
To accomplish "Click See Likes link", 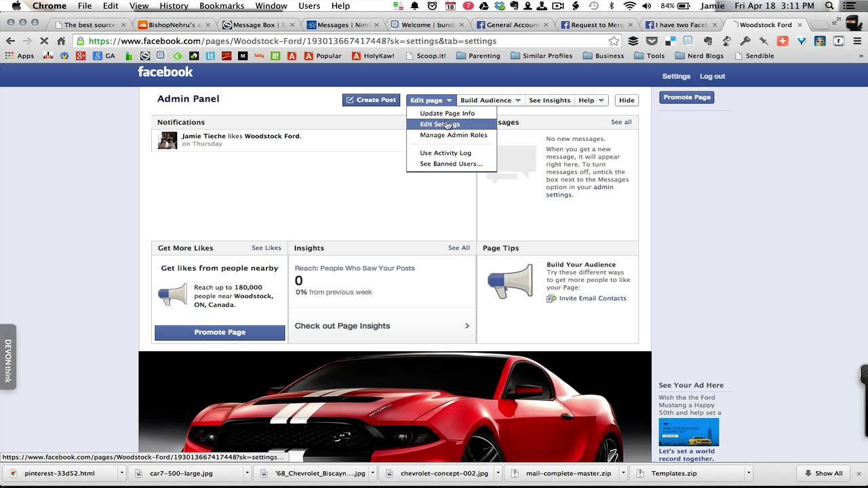I will [x=267, y=248].
